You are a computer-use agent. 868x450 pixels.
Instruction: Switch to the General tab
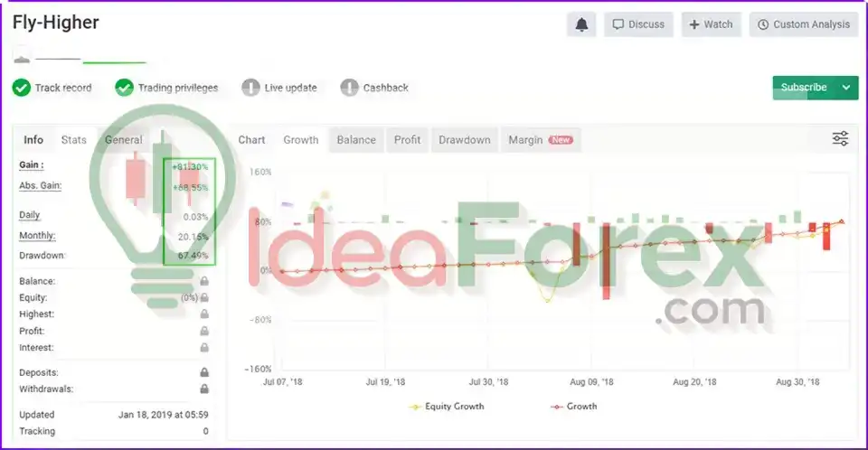click(x=124, y=140)
